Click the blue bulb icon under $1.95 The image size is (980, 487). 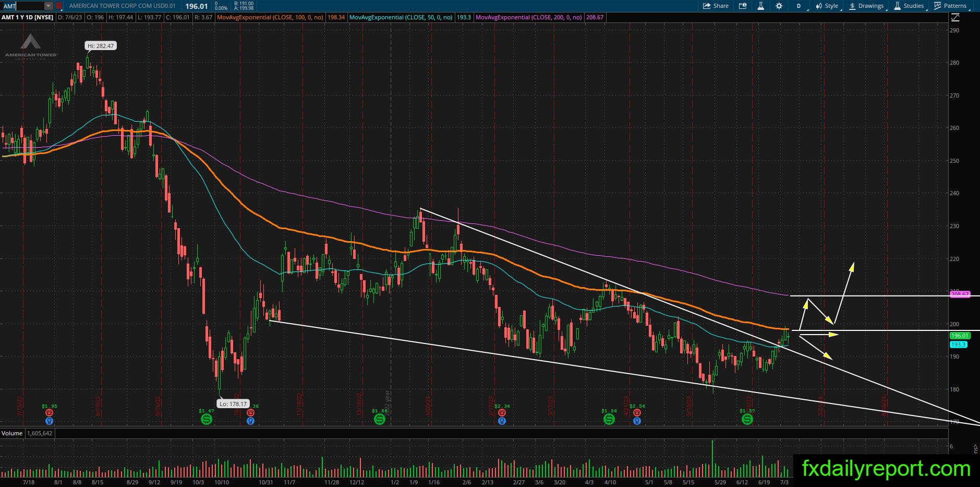click(49, 421)
